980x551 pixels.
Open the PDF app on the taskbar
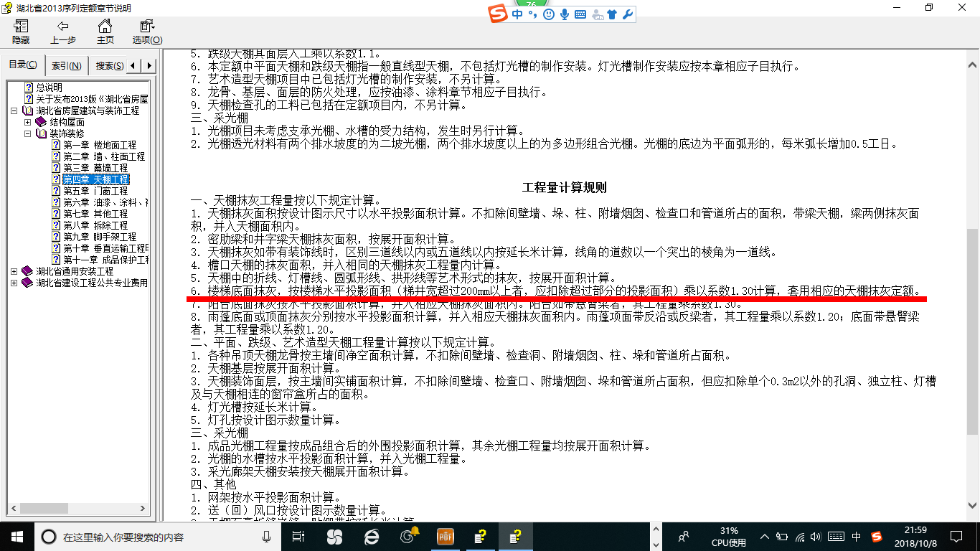pyautogui.click(x=446, y=536)
